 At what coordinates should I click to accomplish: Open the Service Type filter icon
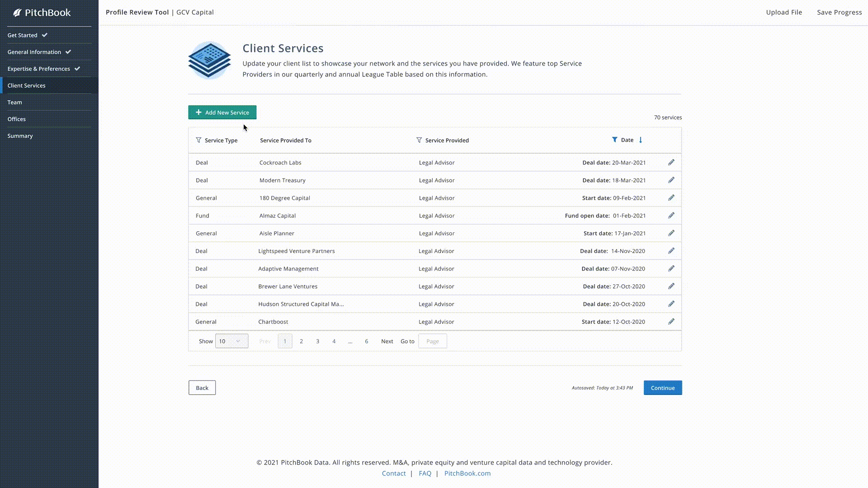(198, 140)
